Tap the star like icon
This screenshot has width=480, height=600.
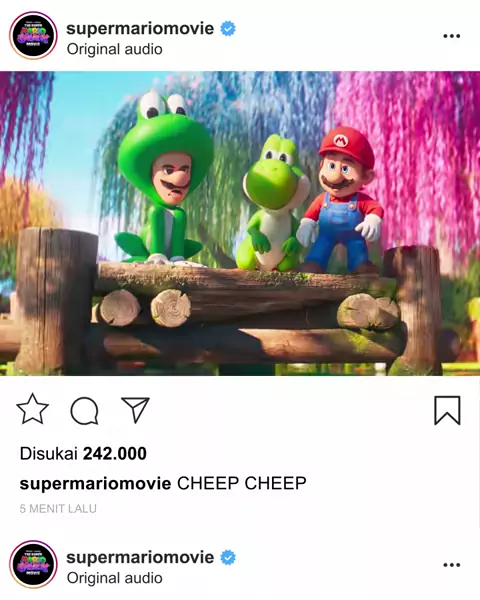(33, 409)
